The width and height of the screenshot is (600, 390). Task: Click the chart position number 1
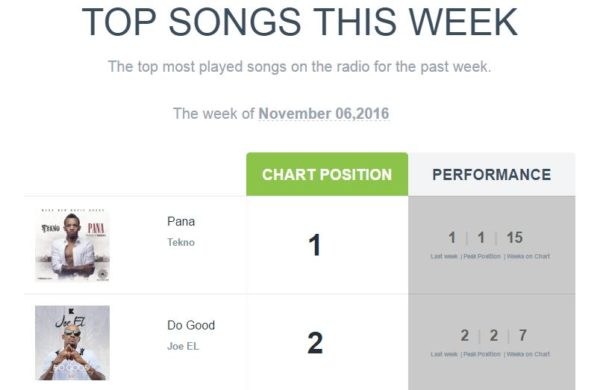tap(315, 245)
